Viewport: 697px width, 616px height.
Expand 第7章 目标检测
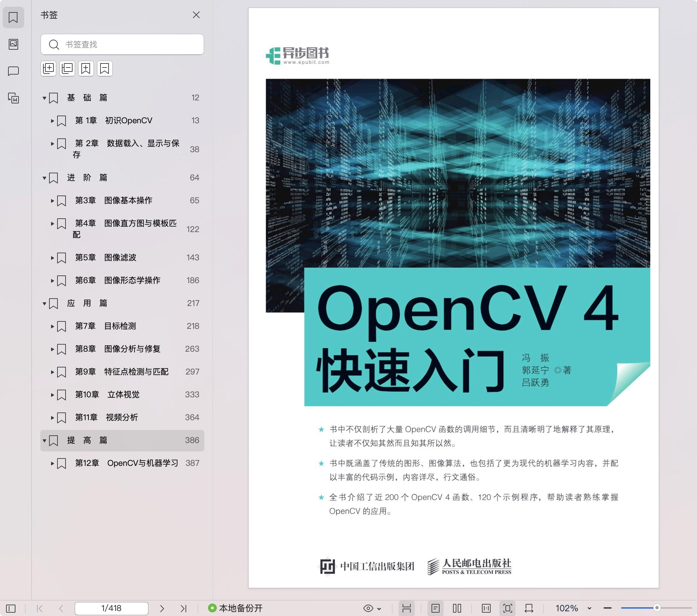(x=52, y=326)
